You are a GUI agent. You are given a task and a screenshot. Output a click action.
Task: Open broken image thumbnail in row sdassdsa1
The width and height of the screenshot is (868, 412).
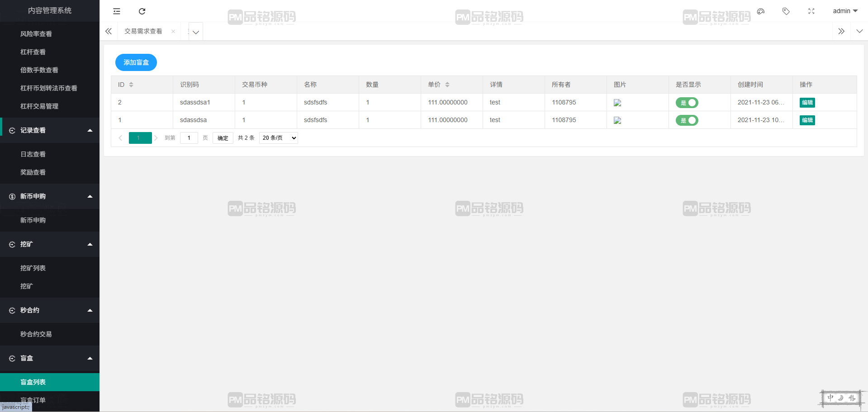(617, 103)
